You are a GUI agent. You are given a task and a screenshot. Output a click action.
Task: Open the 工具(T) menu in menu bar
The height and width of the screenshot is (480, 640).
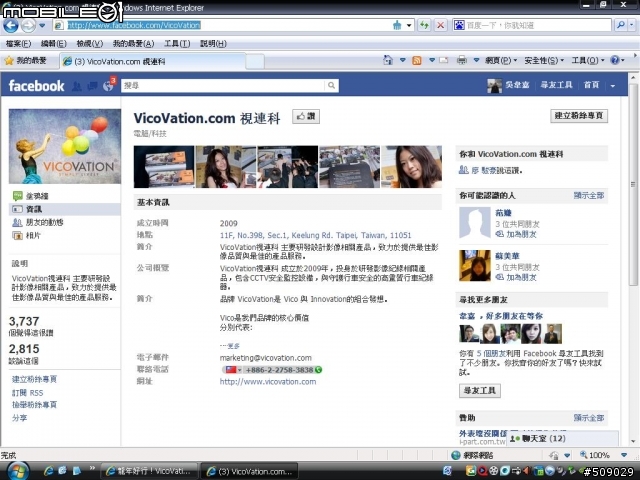click(177, 44)
